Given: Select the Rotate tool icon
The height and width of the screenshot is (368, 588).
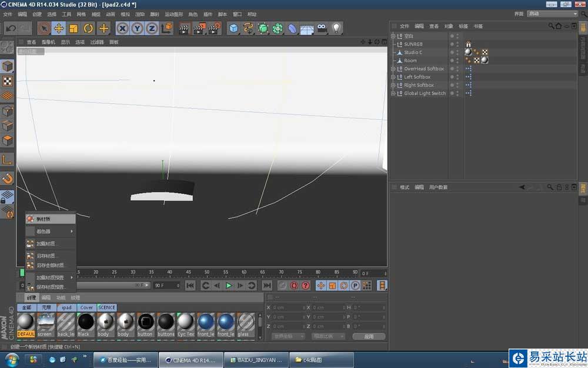Looking at the screenshot, I should [x=88, y=28].
